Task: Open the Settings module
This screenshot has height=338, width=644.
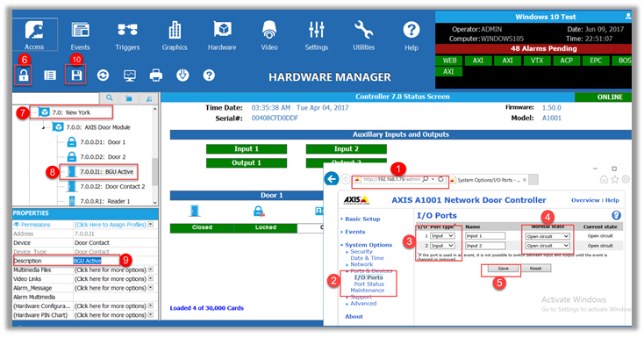Action: pos(316,35)
